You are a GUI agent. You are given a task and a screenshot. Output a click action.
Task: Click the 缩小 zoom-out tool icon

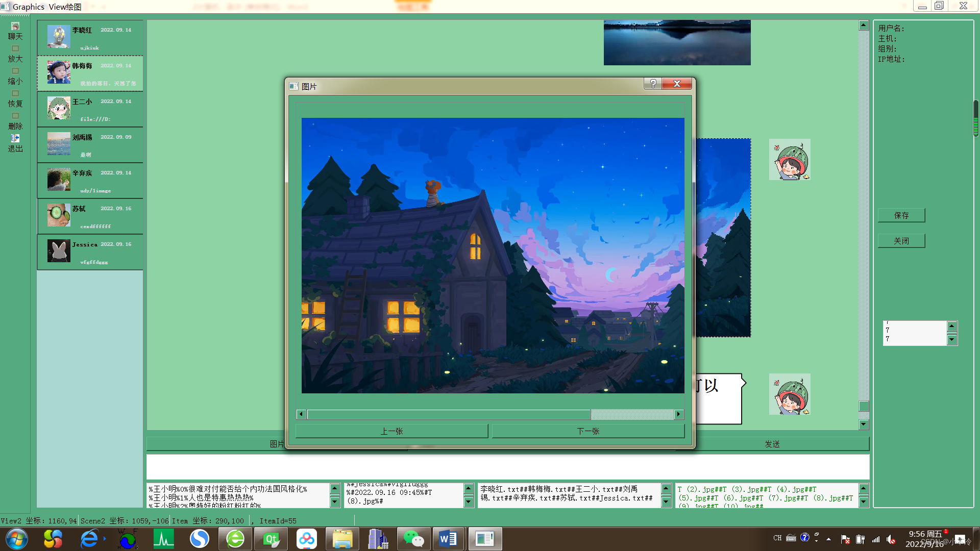15,71
